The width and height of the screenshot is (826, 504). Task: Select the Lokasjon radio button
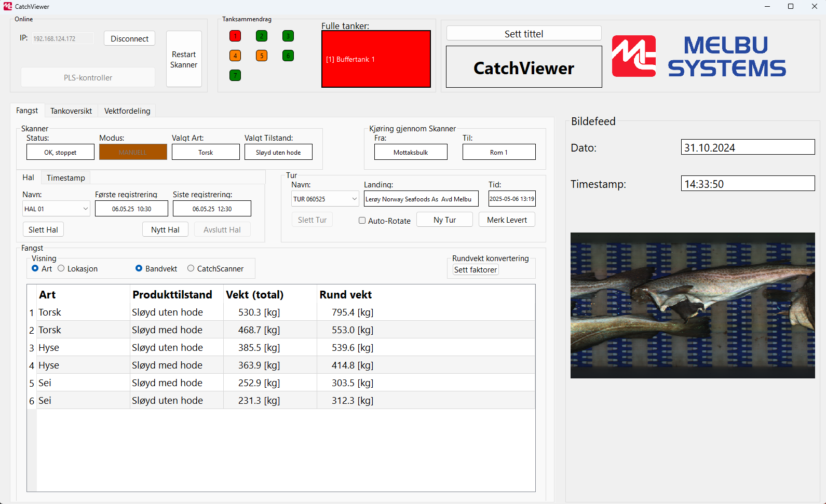pyautogui.click(x=61, y=268)
